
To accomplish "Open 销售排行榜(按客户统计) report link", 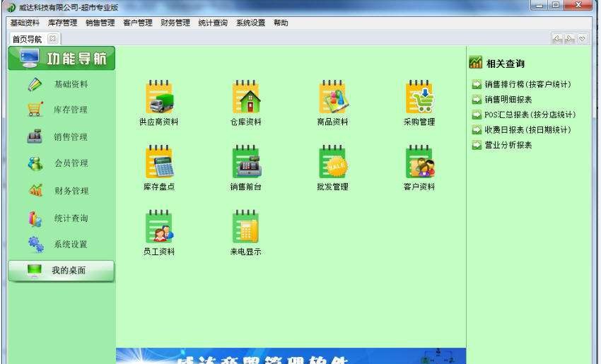I will 527,84.
